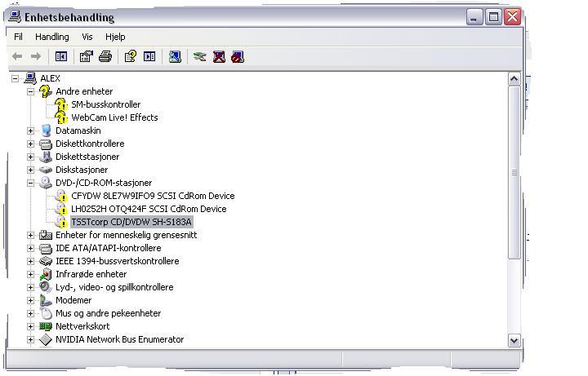The width and height of the screenshot is (588, 376).
Task: Click the Uninstall device toolbar icon
Action: click(219, 56)
